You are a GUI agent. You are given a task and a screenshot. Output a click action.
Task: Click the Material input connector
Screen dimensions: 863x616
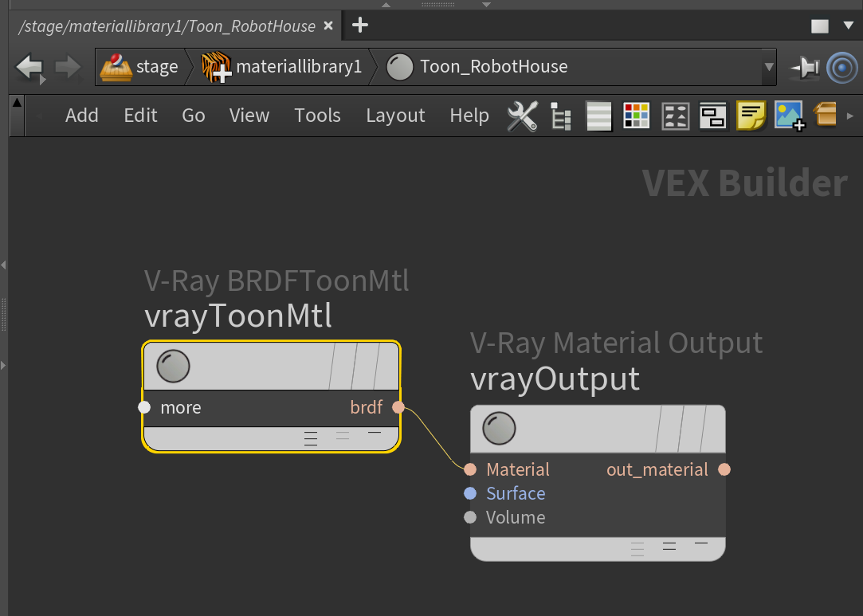pos(470,469)
